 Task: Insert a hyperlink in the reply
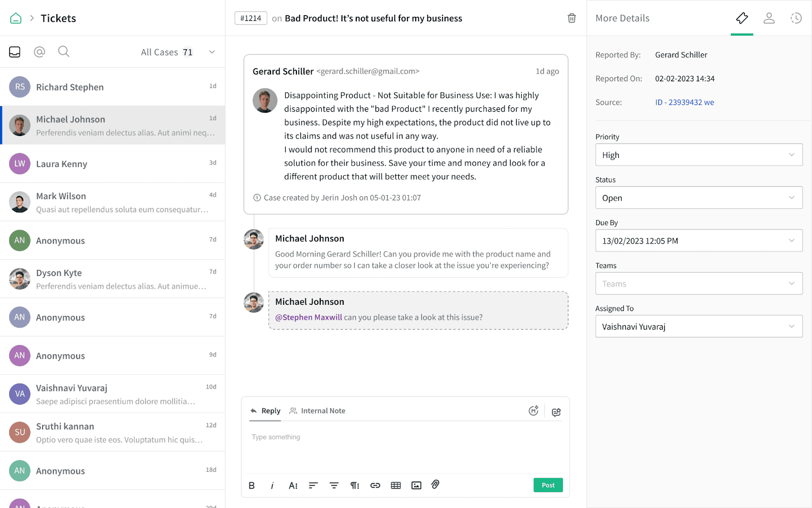(375, 485)
